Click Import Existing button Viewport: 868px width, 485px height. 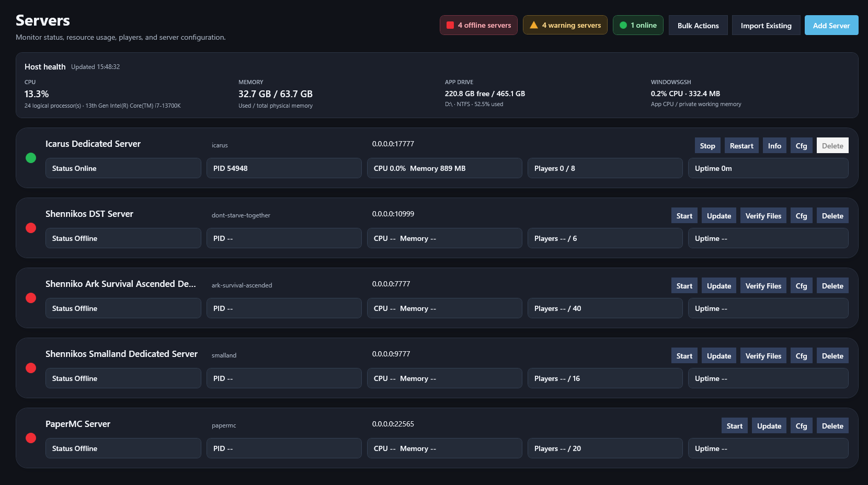766,25
